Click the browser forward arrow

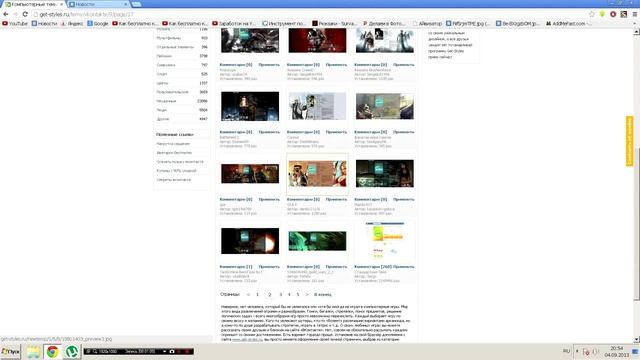16,14
